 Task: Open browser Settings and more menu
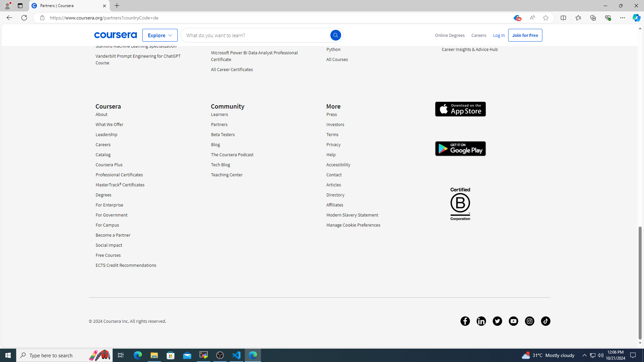pos(622,18)
